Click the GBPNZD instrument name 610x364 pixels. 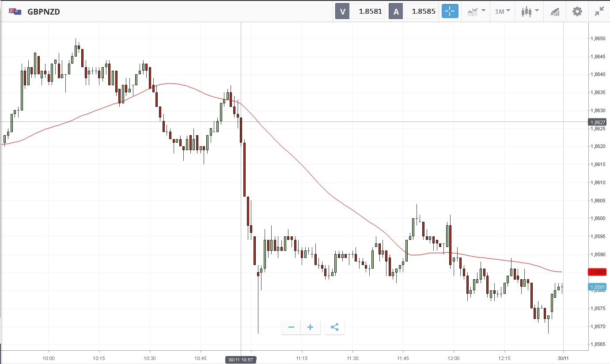click(44, 12)
